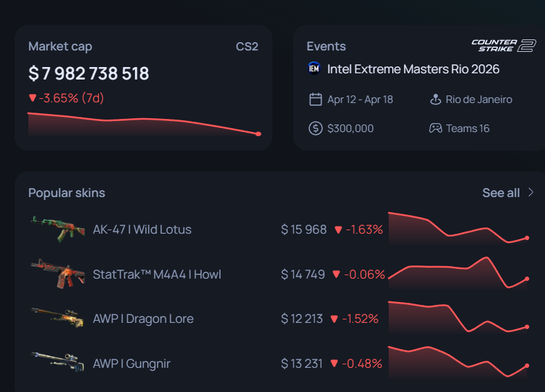Click the market cap value $7 982 738 518
Image resolution: width=545 pixels, height=392 pixels.
point(89,73)
